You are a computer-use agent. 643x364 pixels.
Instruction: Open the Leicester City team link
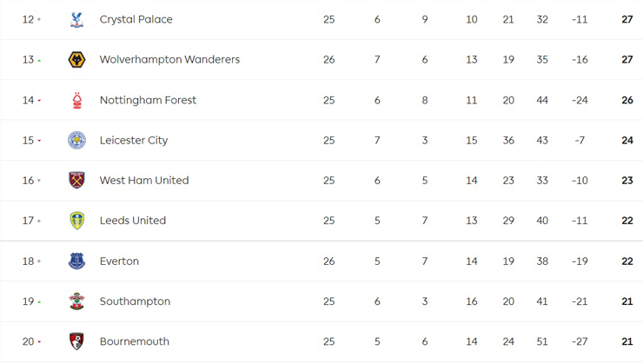click(x=134, y=140)
